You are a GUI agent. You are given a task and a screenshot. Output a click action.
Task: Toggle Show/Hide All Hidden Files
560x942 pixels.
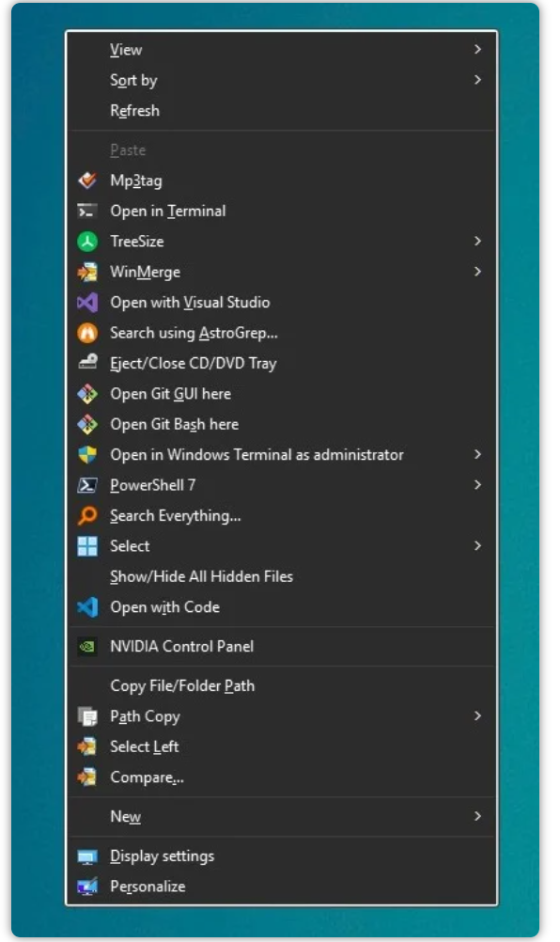point(202,576)
